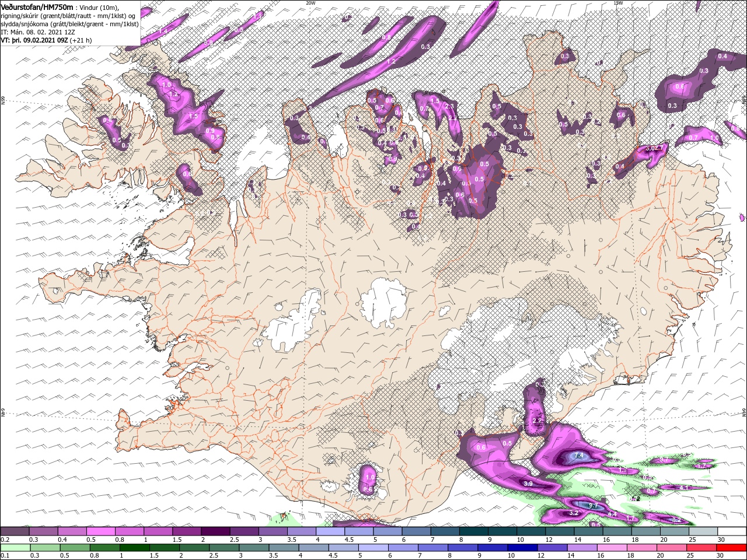747x560 pixels.
Task: Click the '1.5' label under the upper scale
Action: click(x=177, y=540)
